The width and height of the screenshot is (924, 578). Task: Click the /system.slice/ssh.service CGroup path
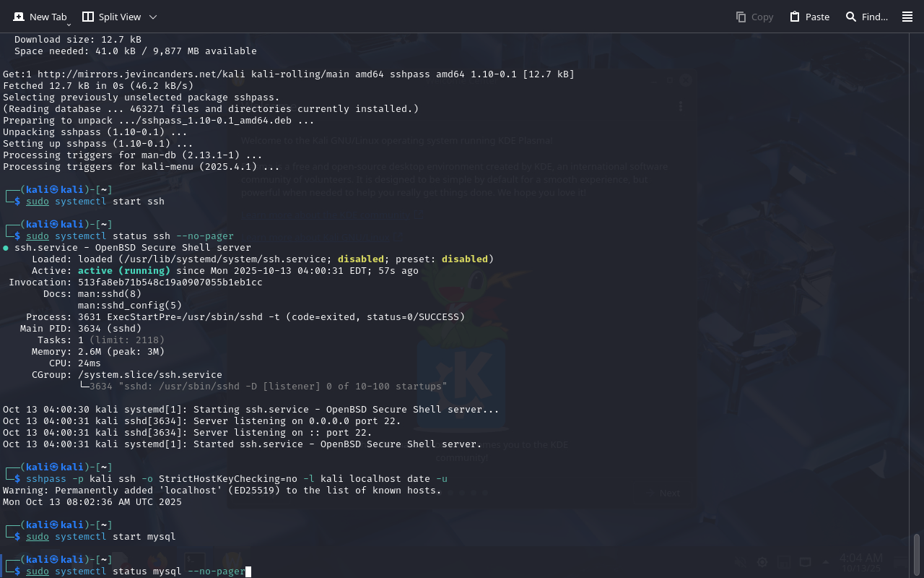point(150,375)
